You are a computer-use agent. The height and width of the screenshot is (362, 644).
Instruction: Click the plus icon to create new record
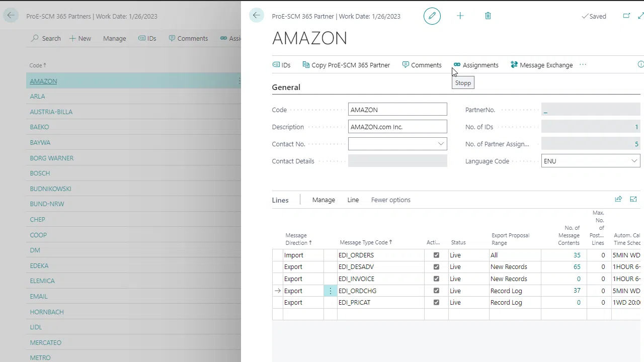tap(460, 16)
